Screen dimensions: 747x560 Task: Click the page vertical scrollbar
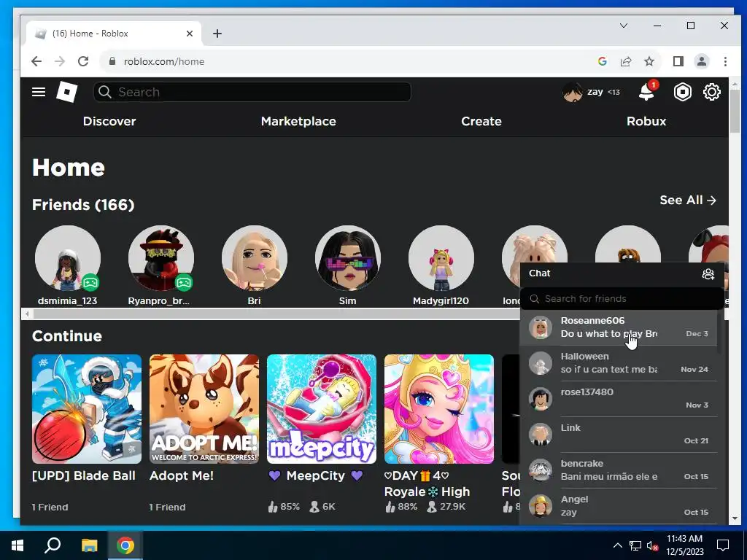(x=734, y=112)
